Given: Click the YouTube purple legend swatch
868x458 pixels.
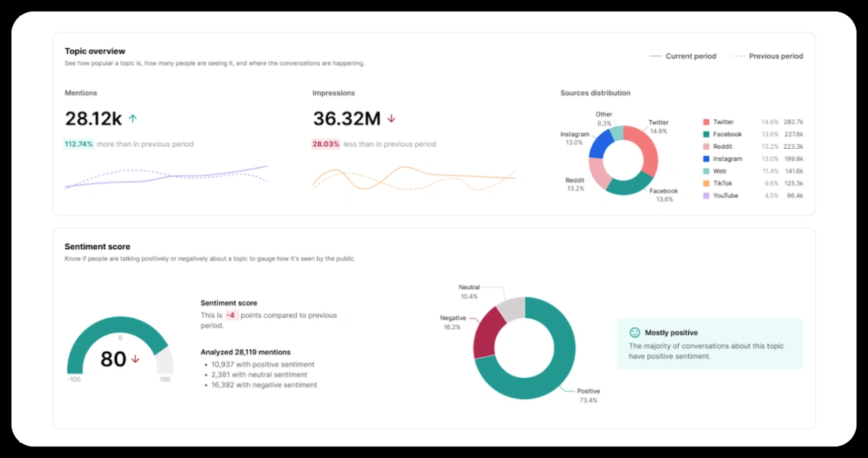Looking at the screenshot, I should pos(706,196).
